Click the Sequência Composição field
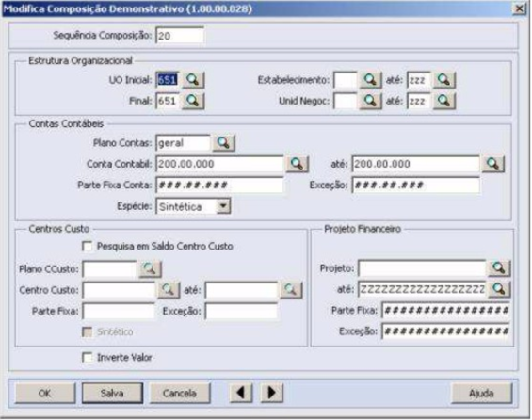532x420 pixels. pyautogui.click(x=180, y=36)
